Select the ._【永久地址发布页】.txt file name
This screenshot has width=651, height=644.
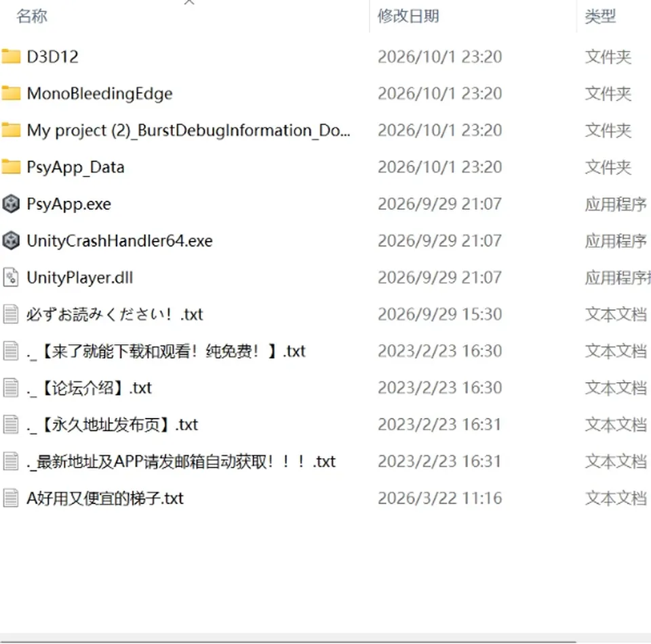[x=113, y=425]
